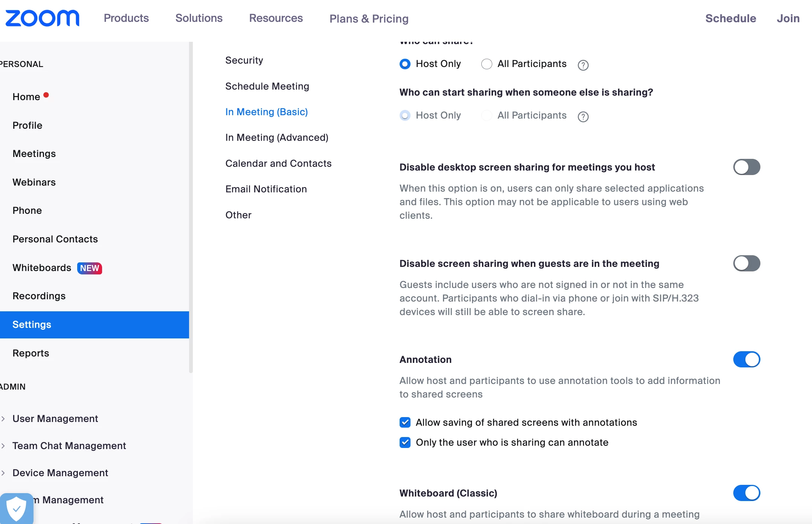Toggle Disable desktop screen sharing switch
The width and height of the screenshot is (812, 524).
(746, 167)
